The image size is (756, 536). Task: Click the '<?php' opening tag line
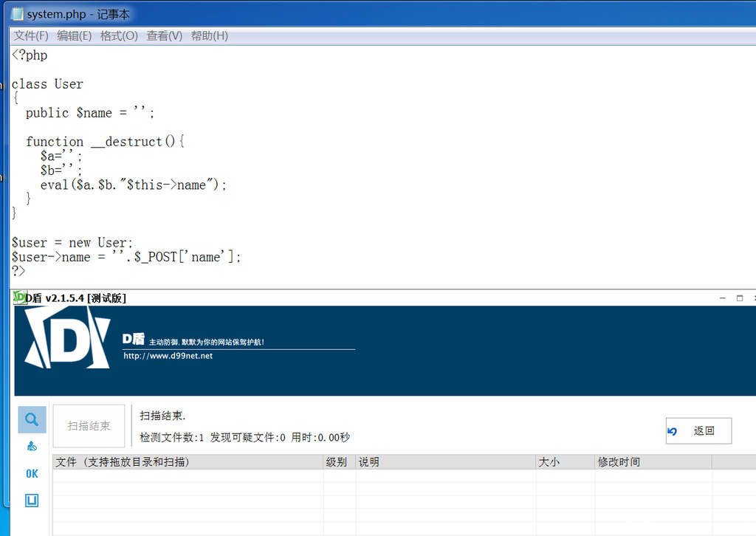click(30, 55)
